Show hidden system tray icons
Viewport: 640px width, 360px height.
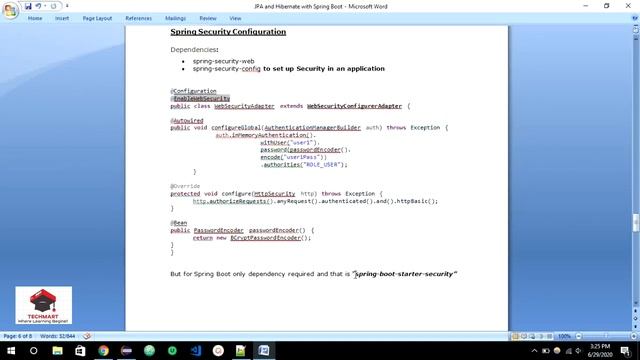point(534,351)
